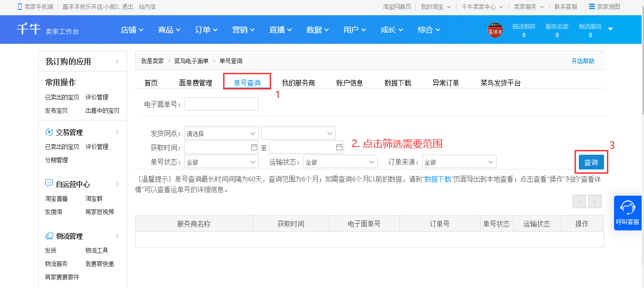
Task: Open the 数据下载 link in tip text
Action: click(x=438, y=179)
